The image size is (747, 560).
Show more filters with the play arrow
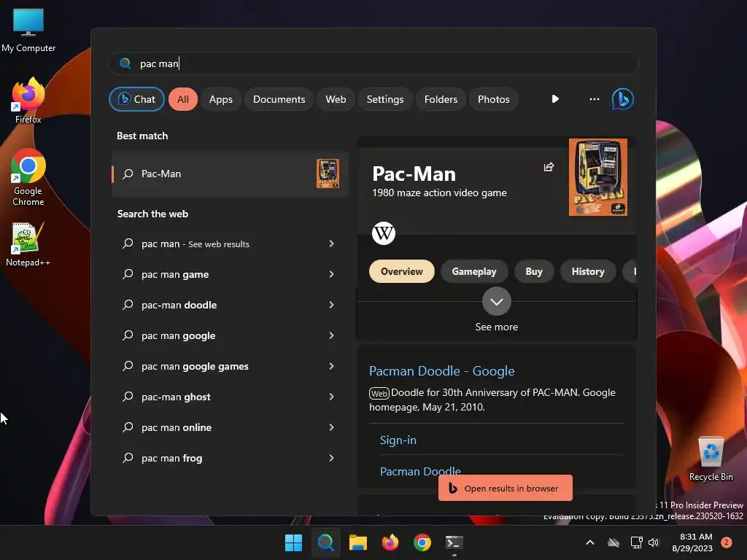pyautogui.click(x=555, y=99)
